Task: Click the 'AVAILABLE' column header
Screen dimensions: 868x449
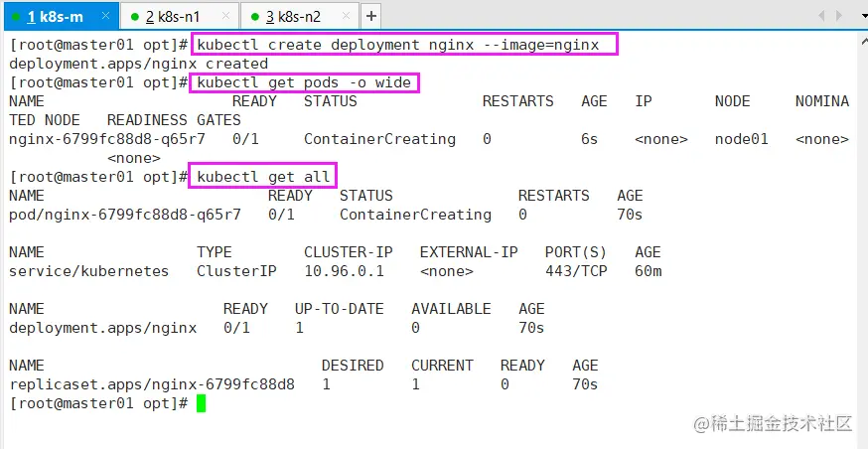Action: [x=451, y=309]
